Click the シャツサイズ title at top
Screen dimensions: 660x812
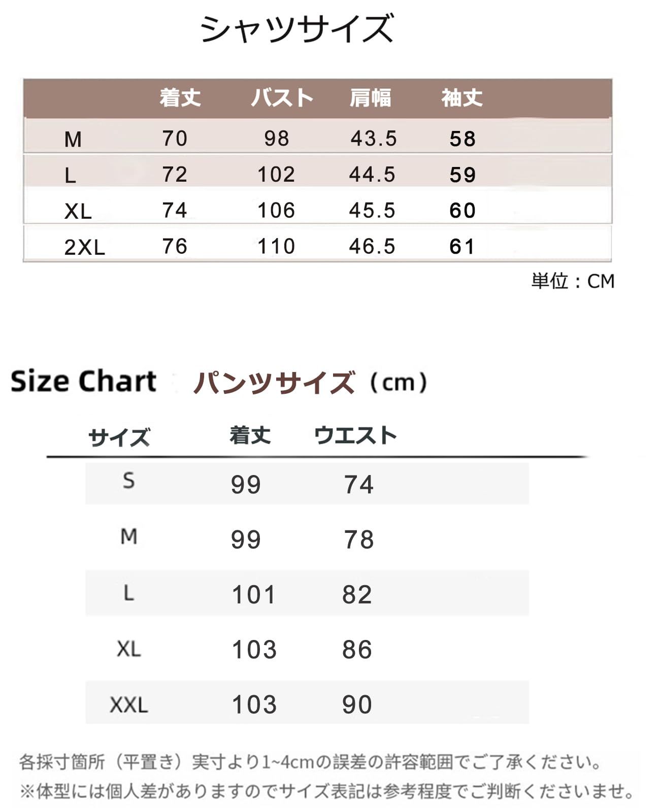[297, 28]
